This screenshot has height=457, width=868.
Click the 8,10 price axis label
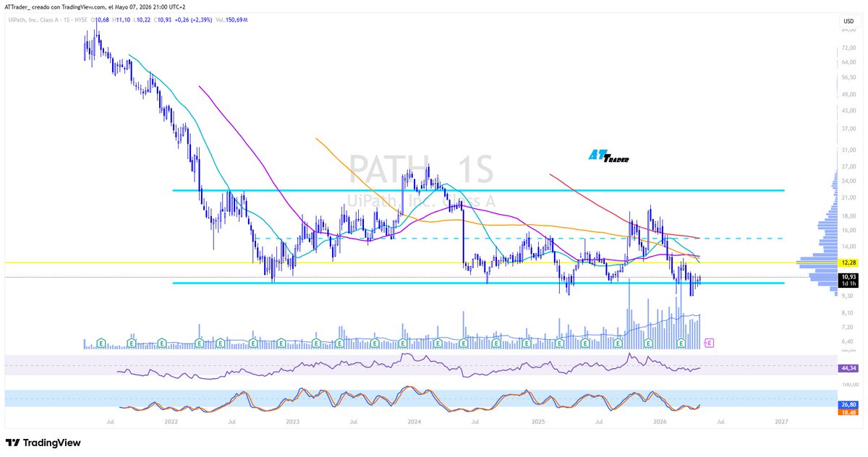point(846,312)
